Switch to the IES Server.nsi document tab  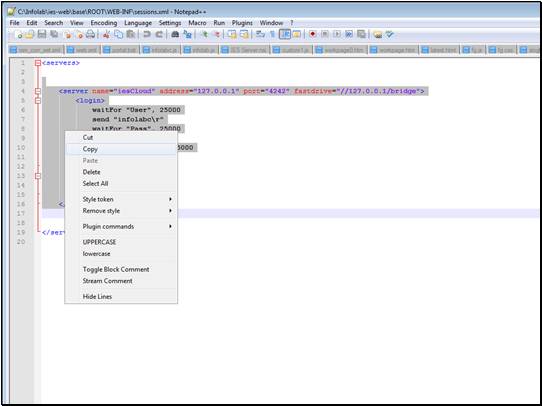click(245, 50)
